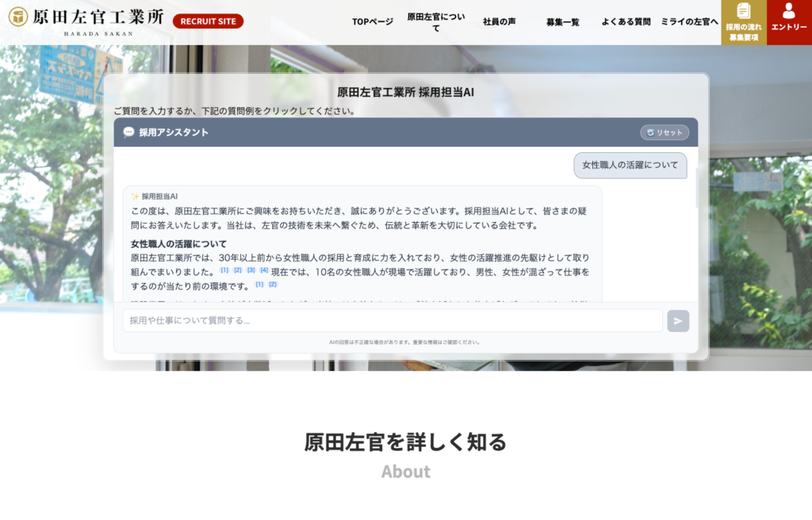This screenshot has height=520, width=812.
Task: Click the chat scrollbar
Action: click(x=696, y=188)
